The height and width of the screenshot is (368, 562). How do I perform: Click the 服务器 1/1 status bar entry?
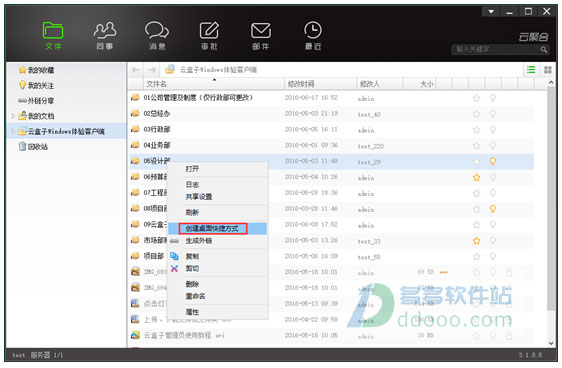click(47, 355)
